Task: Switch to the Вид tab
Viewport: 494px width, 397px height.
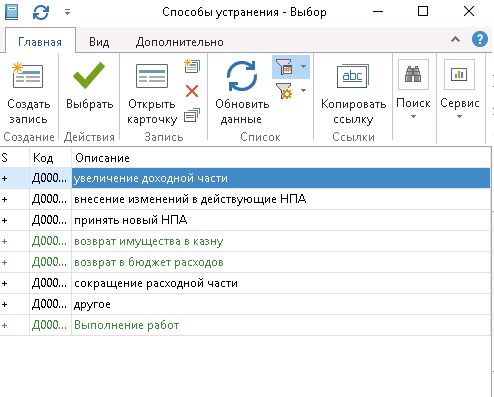Action: [x=99, y=42]
